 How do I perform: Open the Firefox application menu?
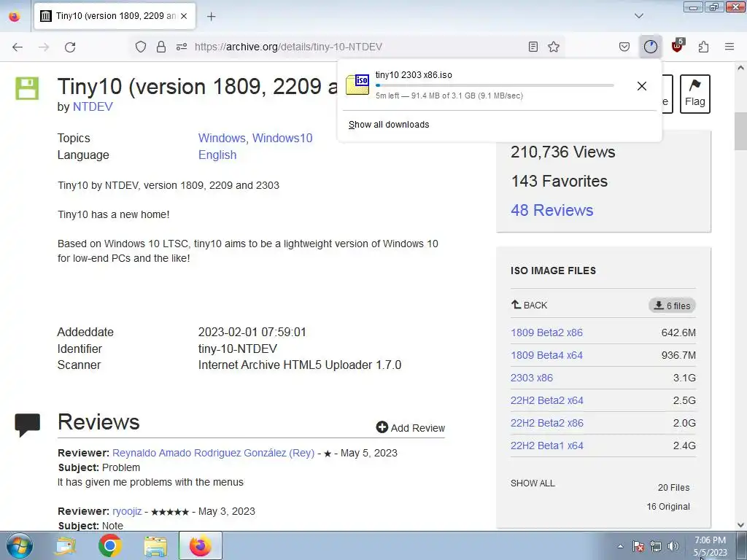click(x=729, y=47)
